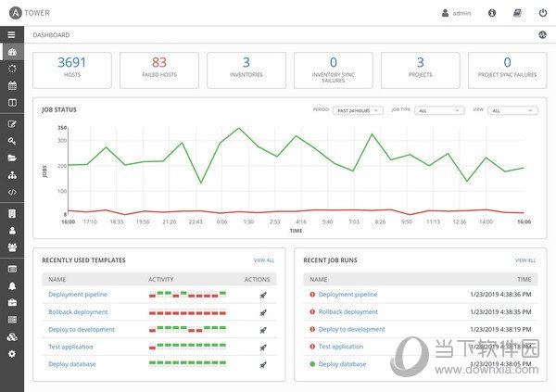The height and width of the screenshot is (392, 556).
Task: Launch Deployment pipeline template with rocket icon
Action: (263, 295)
